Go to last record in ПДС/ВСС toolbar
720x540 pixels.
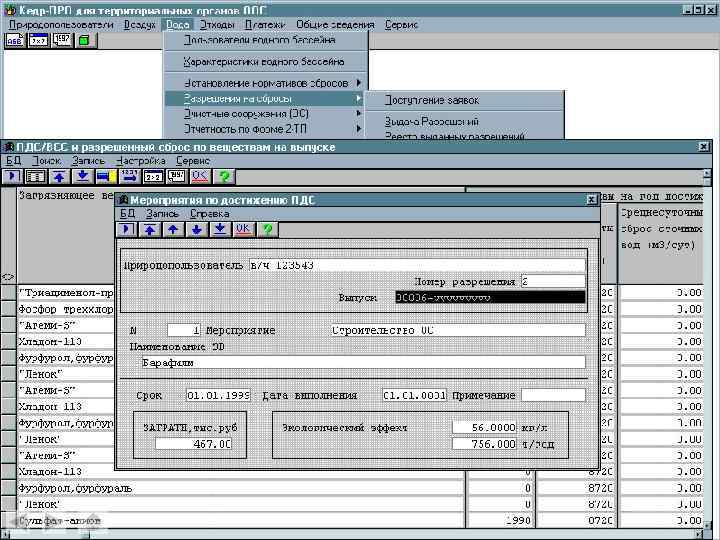(83, 176)
